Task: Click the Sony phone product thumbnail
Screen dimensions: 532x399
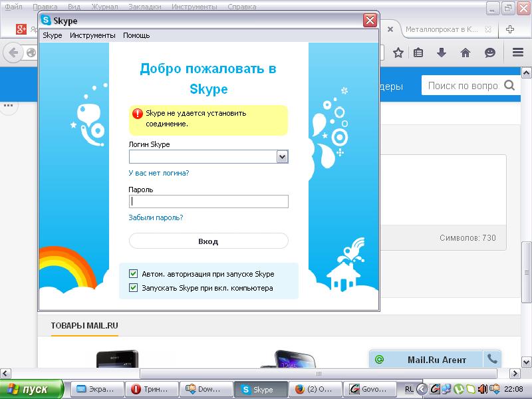Action: point(118,359)
